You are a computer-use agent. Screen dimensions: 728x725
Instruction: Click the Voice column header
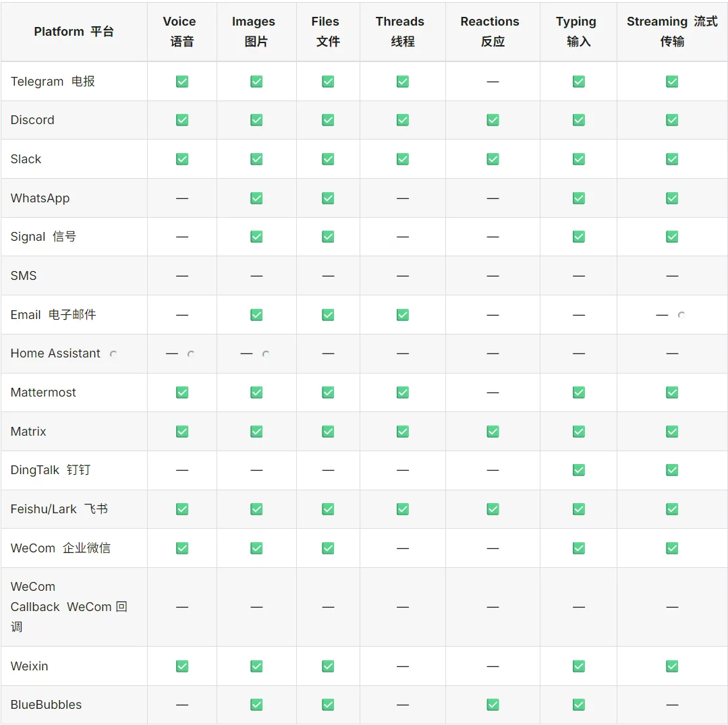point(181,31)
